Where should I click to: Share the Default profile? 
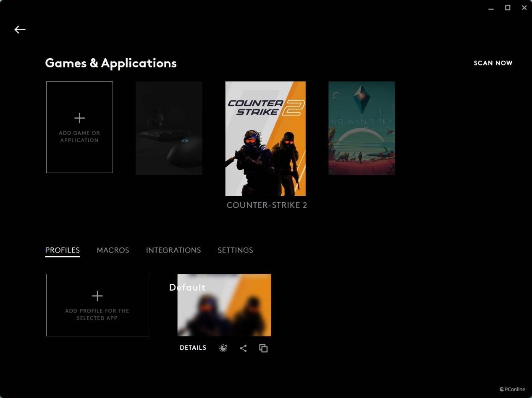click(243, 348)
